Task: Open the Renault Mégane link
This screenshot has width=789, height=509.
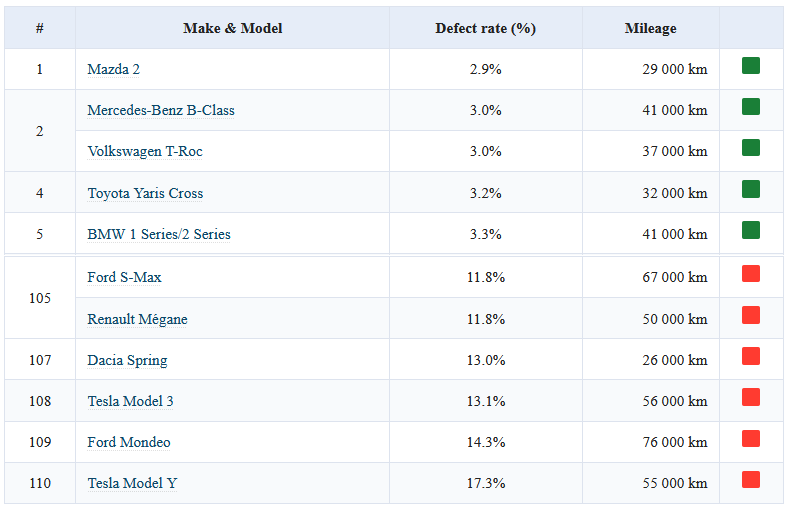Action: (137, 319)
